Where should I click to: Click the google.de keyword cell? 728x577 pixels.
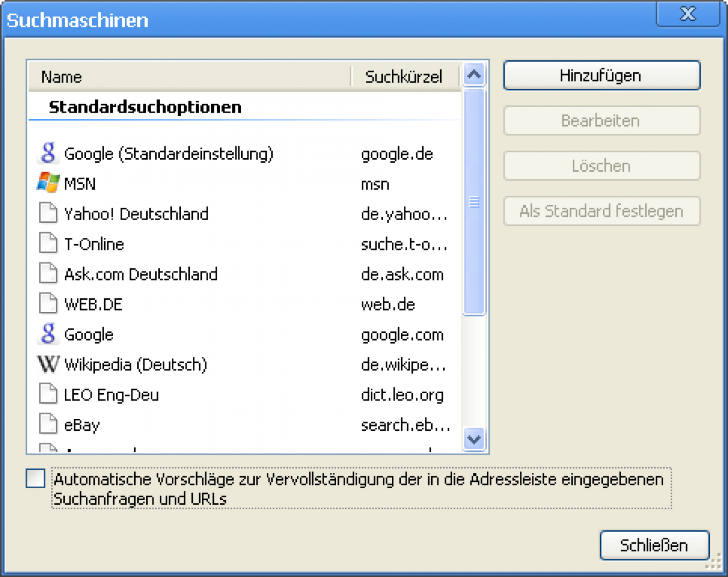397,154
